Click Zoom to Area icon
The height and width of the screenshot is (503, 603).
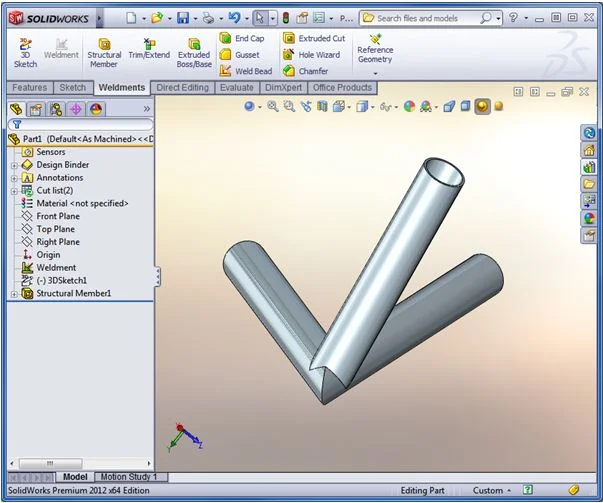(x=289, y=107)
